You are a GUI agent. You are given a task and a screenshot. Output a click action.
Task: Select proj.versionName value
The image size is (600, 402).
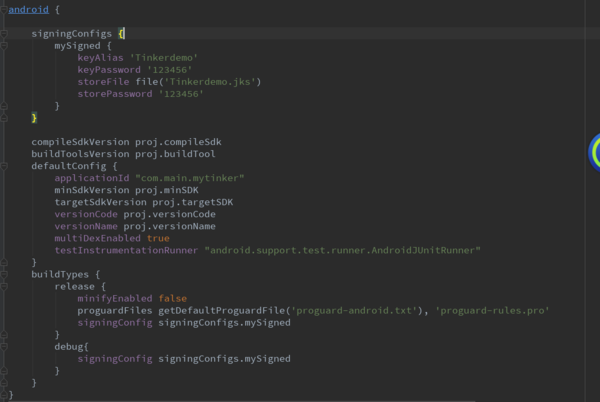pyautogui.click(x=170, y=226)
